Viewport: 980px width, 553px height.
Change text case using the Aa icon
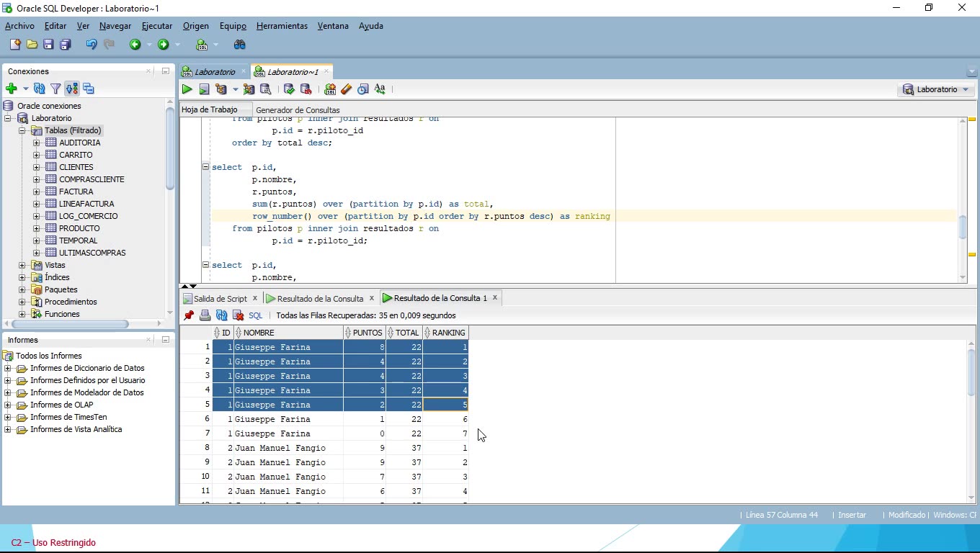(x=380, y=89)
